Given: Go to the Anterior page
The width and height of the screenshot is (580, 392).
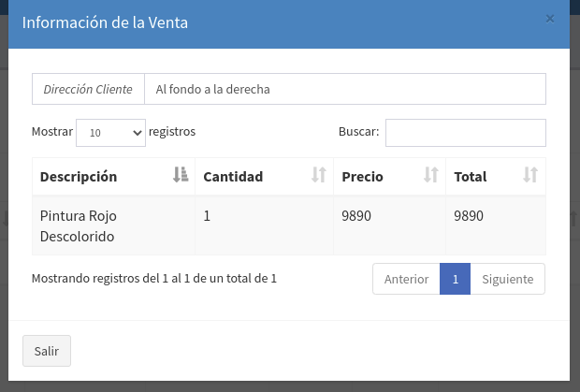Looking at the screenshot, I should click(x=406, y=279).
